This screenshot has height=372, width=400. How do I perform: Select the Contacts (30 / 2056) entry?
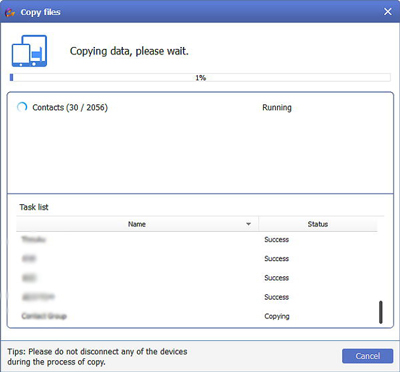click(x=70, y=108)
